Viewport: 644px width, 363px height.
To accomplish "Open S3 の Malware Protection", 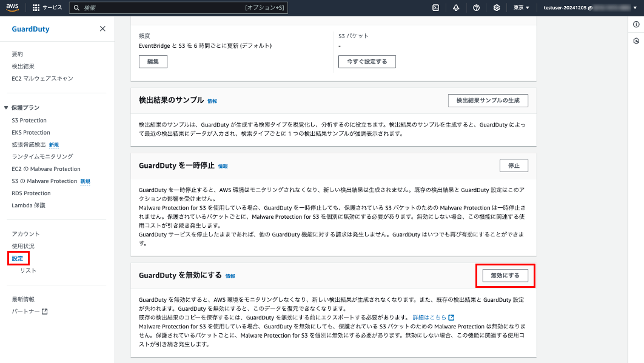I will click(x=44, y=181).
